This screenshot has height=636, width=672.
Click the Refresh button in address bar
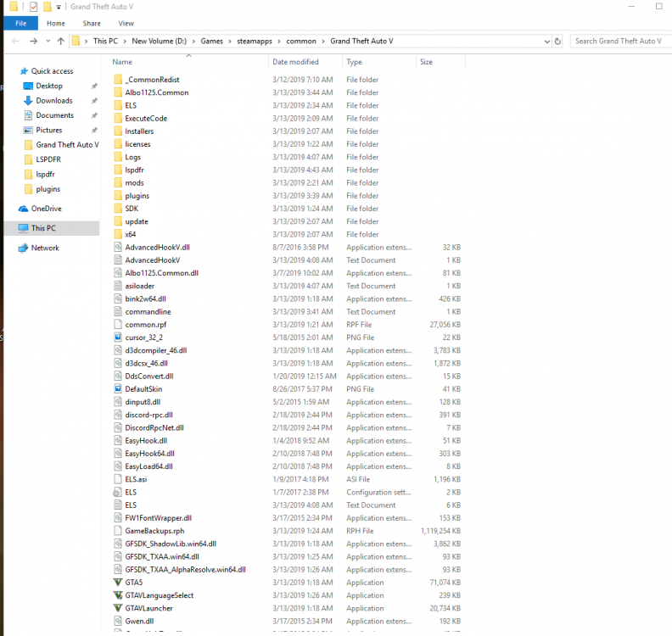[x=557, y=41]
